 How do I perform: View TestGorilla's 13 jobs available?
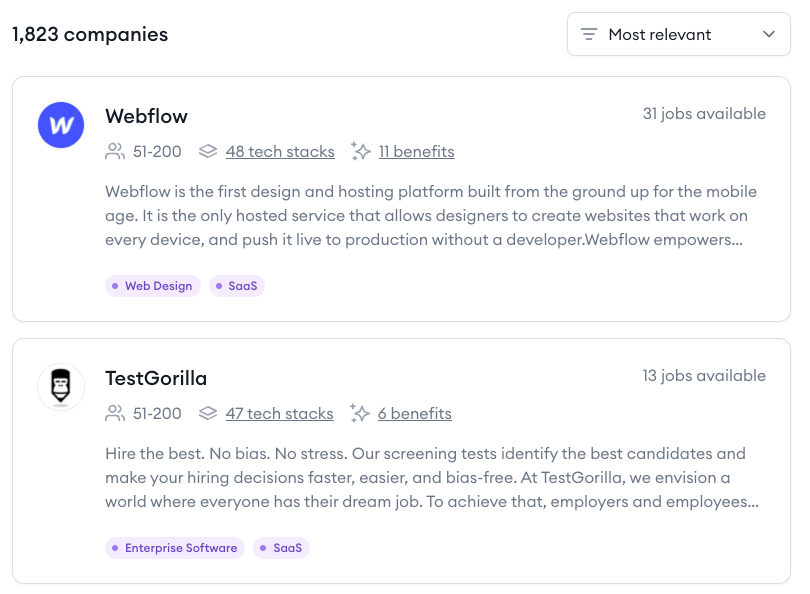click(704, 376)
